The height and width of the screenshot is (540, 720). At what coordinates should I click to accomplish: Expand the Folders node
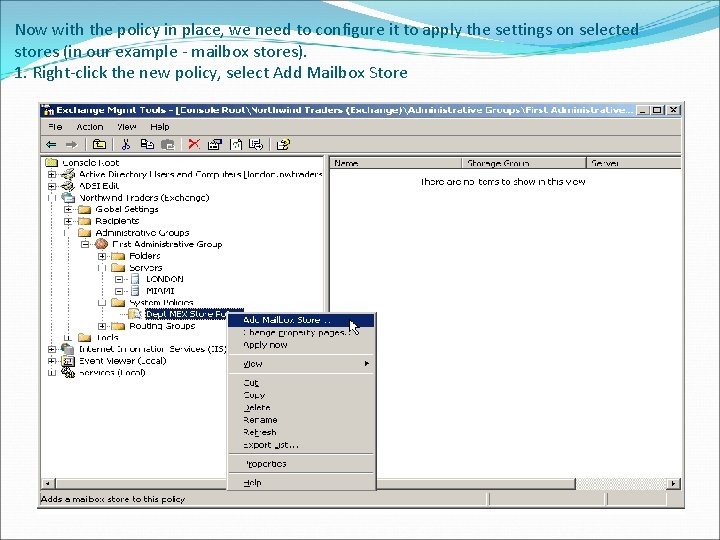102,256
